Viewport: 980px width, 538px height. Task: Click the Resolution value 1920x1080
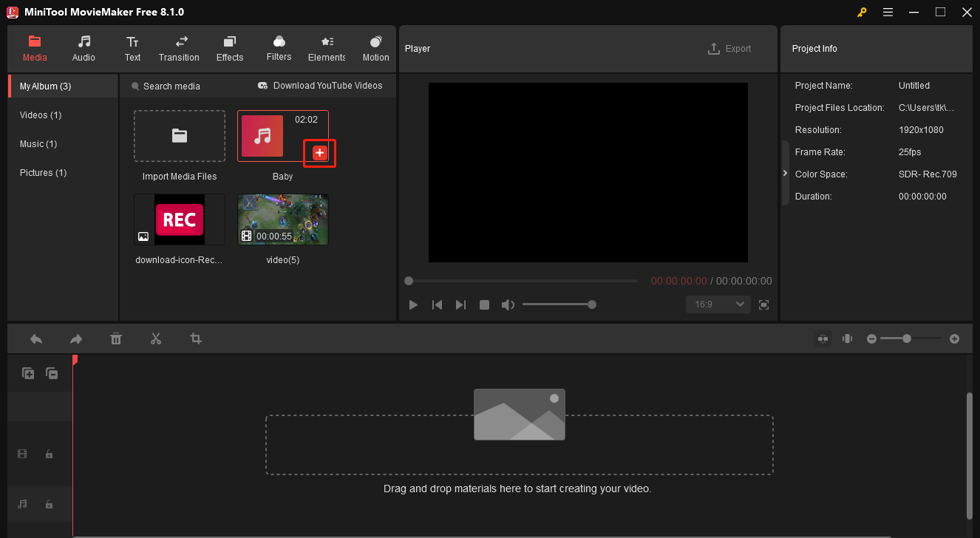click(921, 130)
